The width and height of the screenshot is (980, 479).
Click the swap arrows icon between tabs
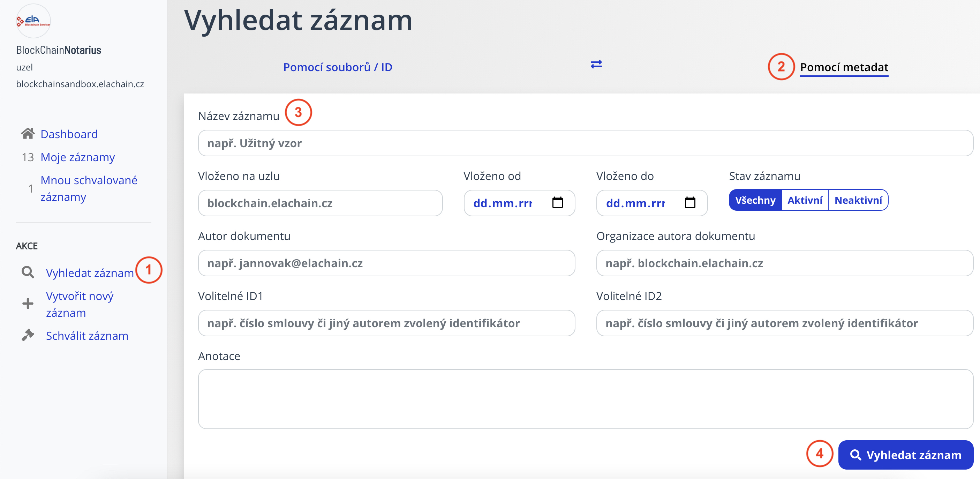click(596, 64)
